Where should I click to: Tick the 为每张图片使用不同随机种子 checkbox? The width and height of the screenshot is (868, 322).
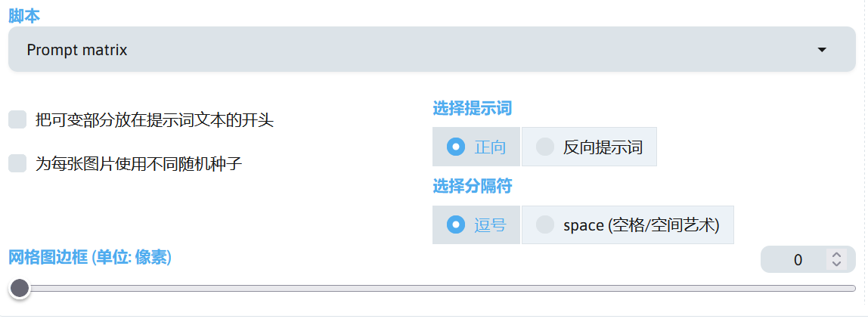point(17,163)
